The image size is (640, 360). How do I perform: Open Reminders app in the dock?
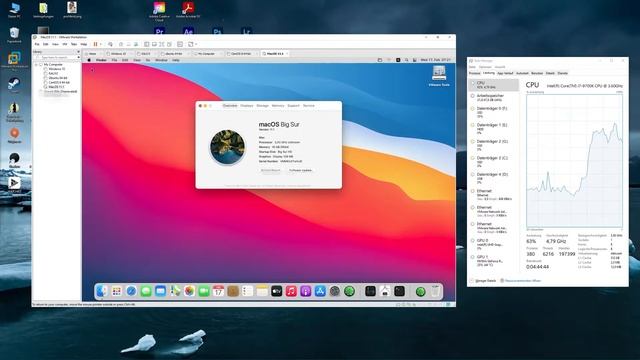pyautogui.click(x=247, y=291)
